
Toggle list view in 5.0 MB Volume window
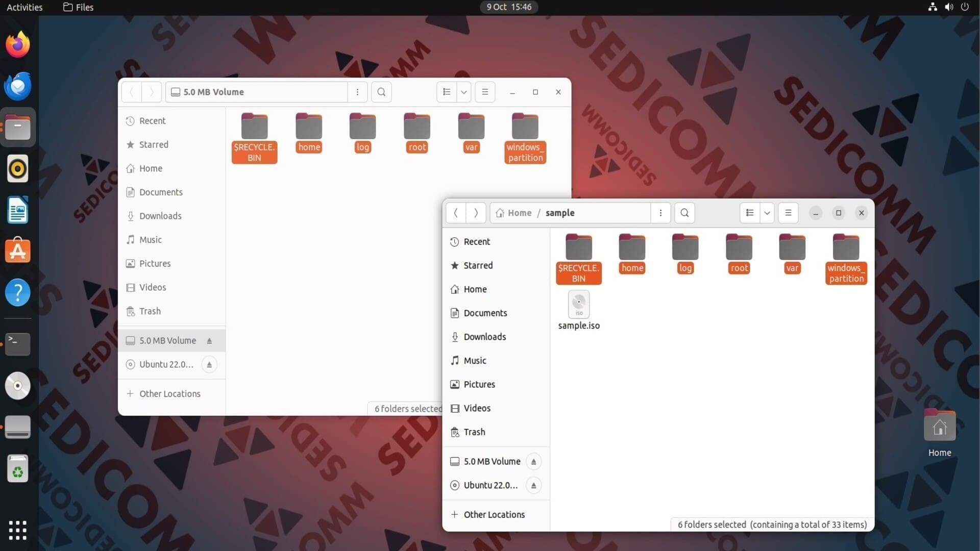point(447,92)
